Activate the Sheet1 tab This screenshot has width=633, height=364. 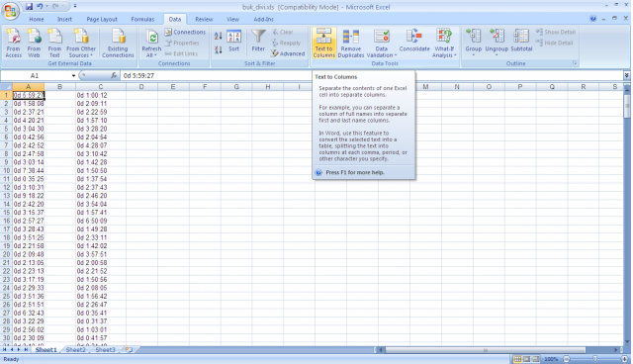click(x=45, y=350)
